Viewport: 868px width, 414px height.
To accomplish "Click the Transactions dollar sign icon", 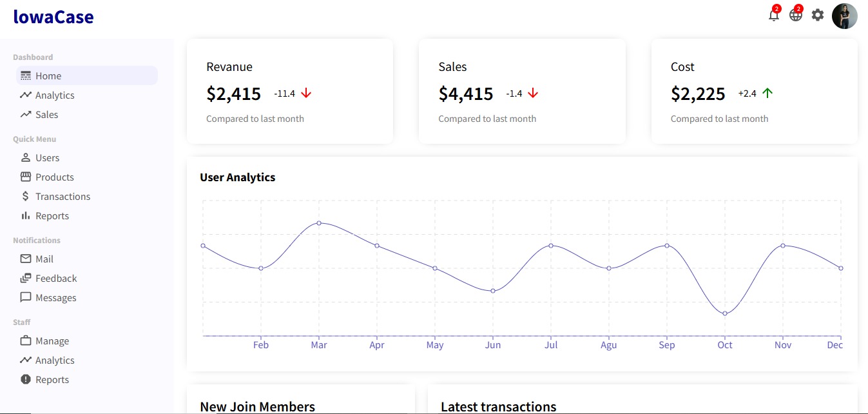I will (26, 196).
